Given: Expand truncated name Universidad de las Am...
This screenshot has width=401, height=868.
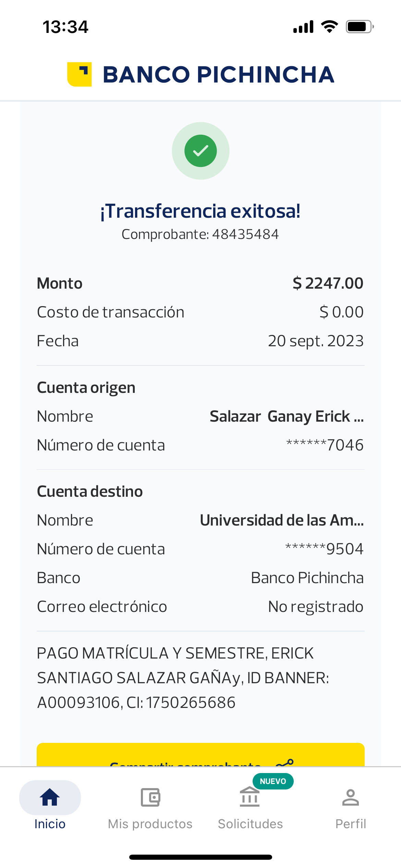Looking at the screenshot, I should tap(282, 520).
